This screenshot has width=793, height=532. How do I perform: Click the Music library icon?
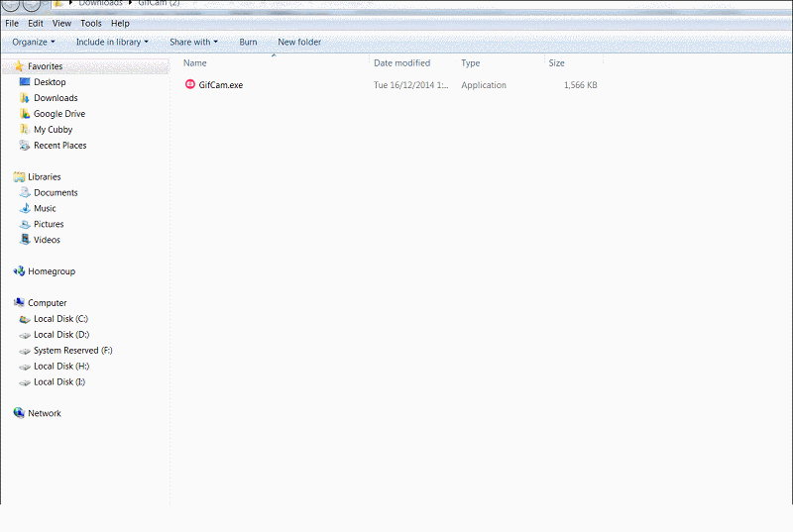point(25,208)
